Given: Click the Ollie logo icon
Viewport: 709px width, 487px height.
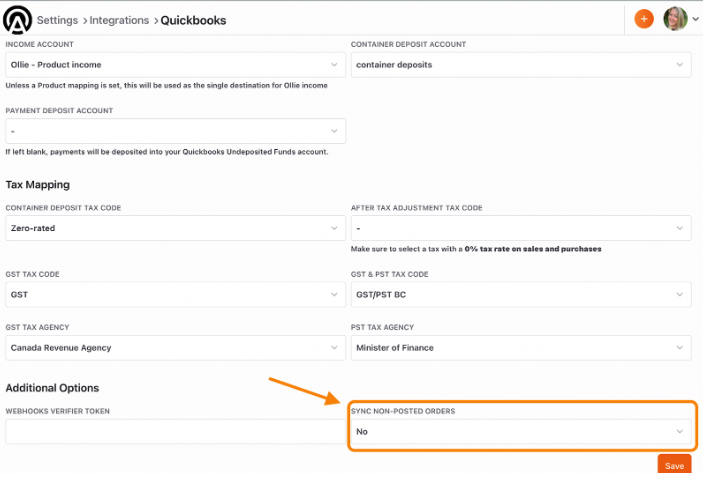Looking at the screenshot, I should 17,20.
